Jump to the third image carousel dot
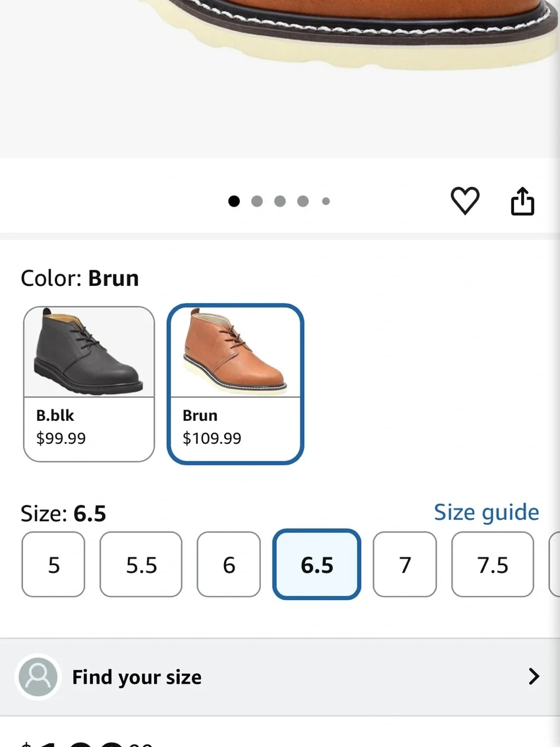The height and width of the screenshot is (747, 560). 280,201
